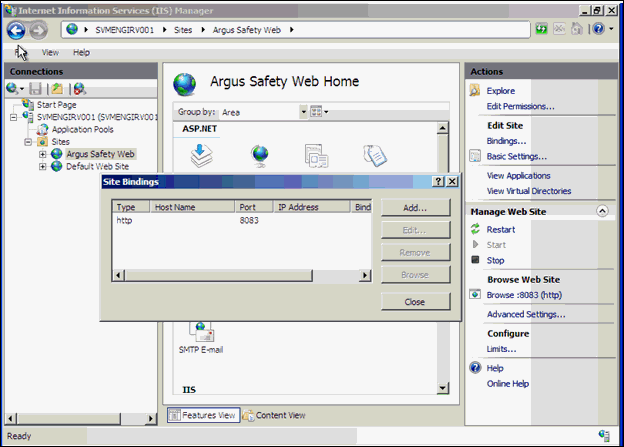Open the dropdown arrow beside toolbar help icon
The height and width of the screenshot is (447, 624).
pos(611,29)
